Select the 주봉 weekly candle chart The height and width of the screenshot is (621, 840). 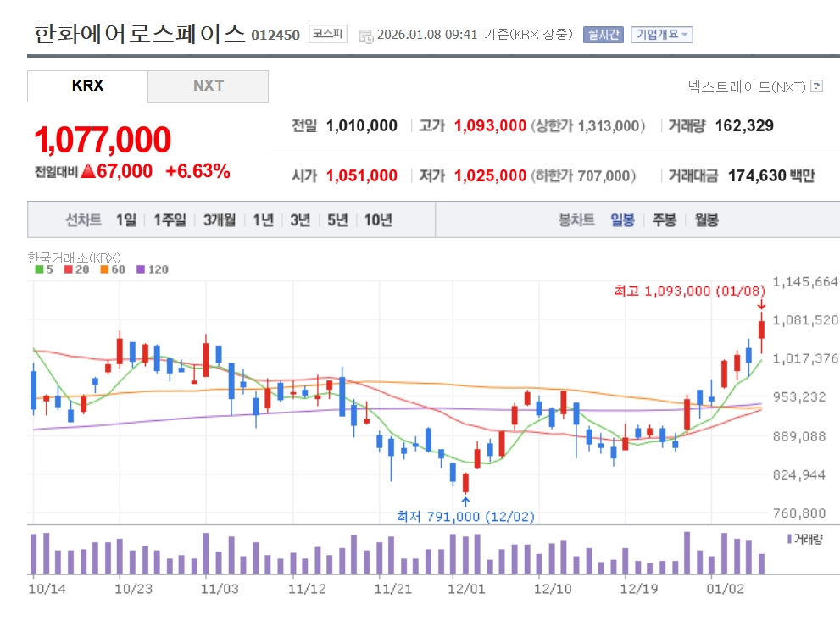pos(665,220)
